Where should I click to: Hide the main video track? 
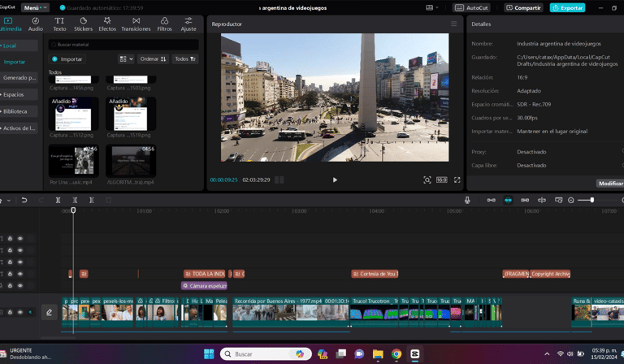tap(19, 312)
